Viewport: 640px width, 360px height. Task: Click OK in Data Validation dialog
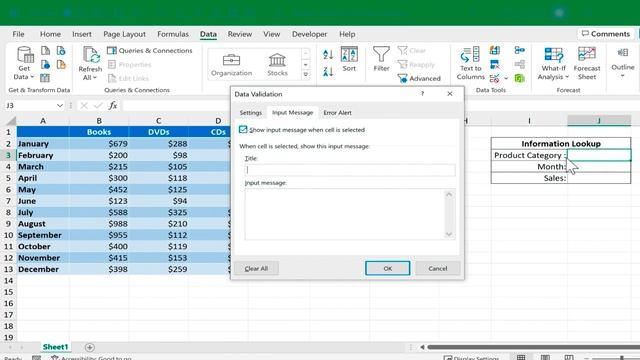pyautogui.click(x=387, y=268)
